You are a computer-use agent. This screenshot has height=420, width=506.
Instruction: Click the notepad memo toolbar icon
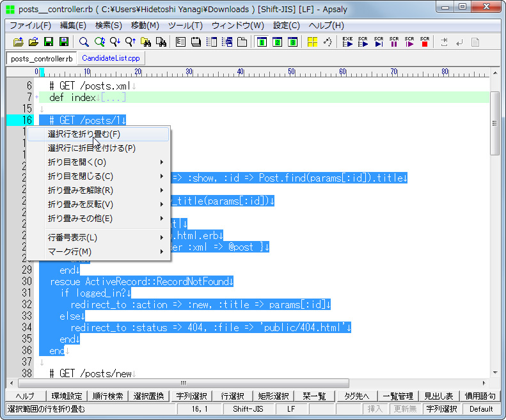[196, 42]
